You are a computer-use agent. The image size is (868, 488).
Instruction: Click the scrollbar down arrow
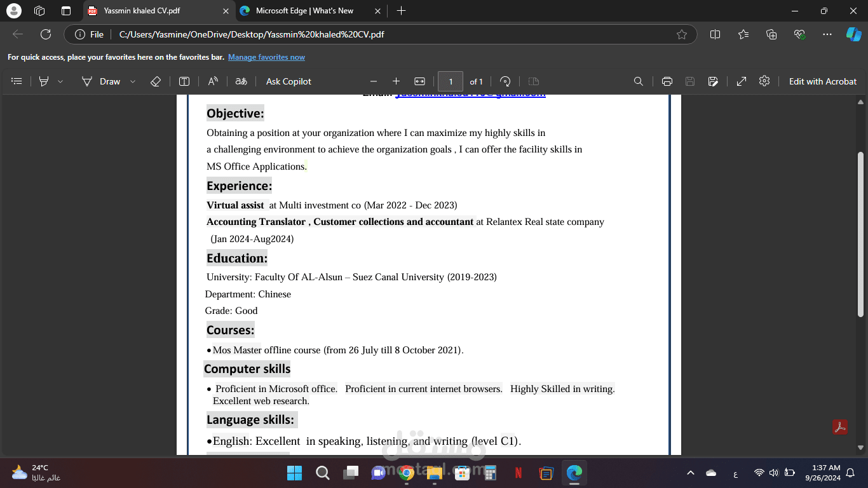point(861,447)
